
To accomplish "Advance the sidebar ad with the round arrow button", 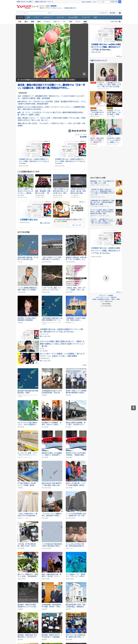I will click(106, 278).
